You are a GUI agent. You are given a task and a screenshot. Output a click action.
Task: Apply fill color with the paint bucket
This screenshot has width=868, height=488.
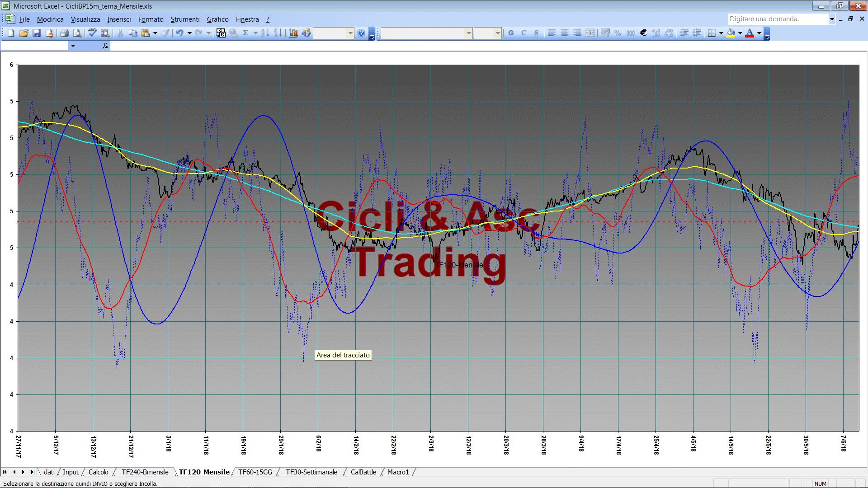(731, 33)
